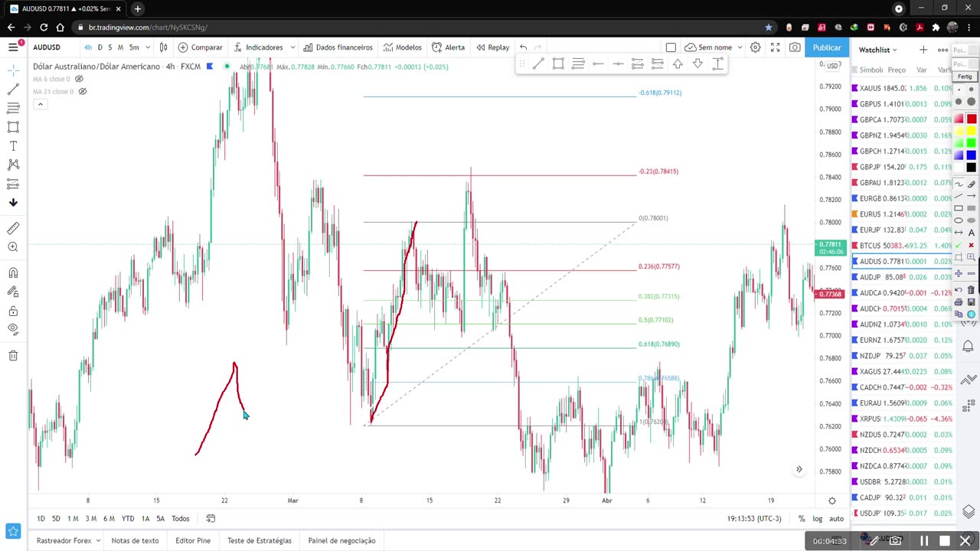Open the candlestick chart style selector
980x551 pixels.
[163, 47]
